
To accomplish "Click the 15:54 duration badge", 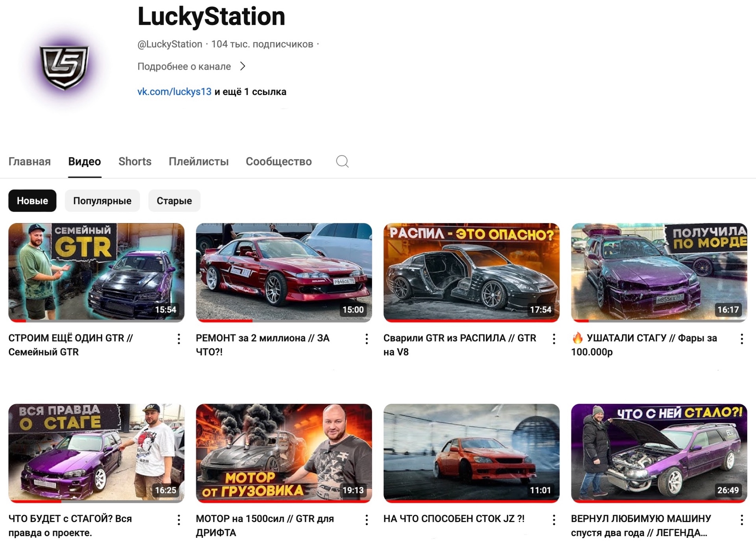I will tap(166, 310).
